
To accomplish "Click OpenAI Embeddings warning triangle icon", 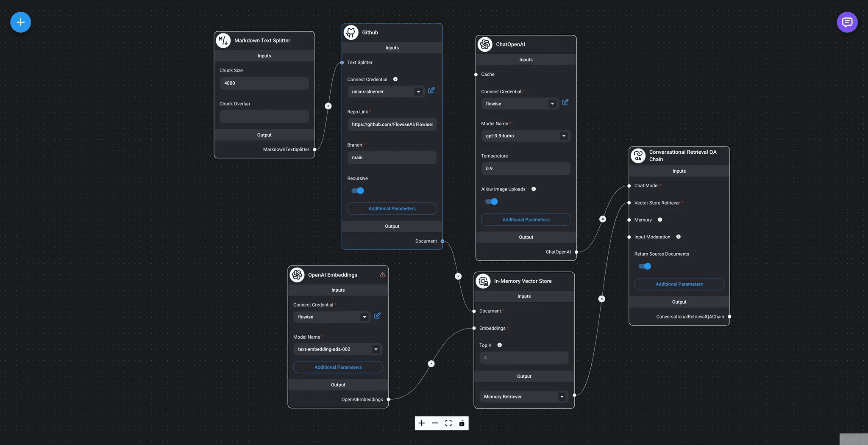I will (x=382, y=275).
